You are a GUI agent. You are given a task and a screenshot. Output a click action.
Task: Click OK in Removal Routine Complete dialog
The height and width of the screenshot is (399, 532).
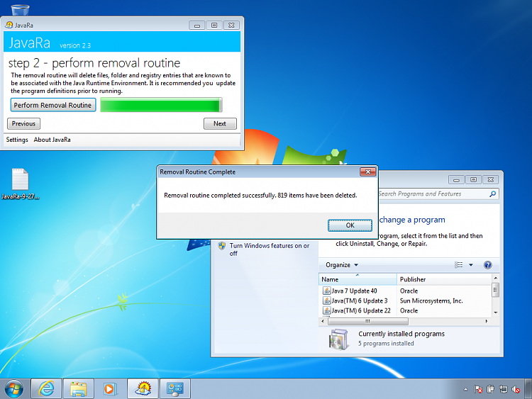pos(350,225)
